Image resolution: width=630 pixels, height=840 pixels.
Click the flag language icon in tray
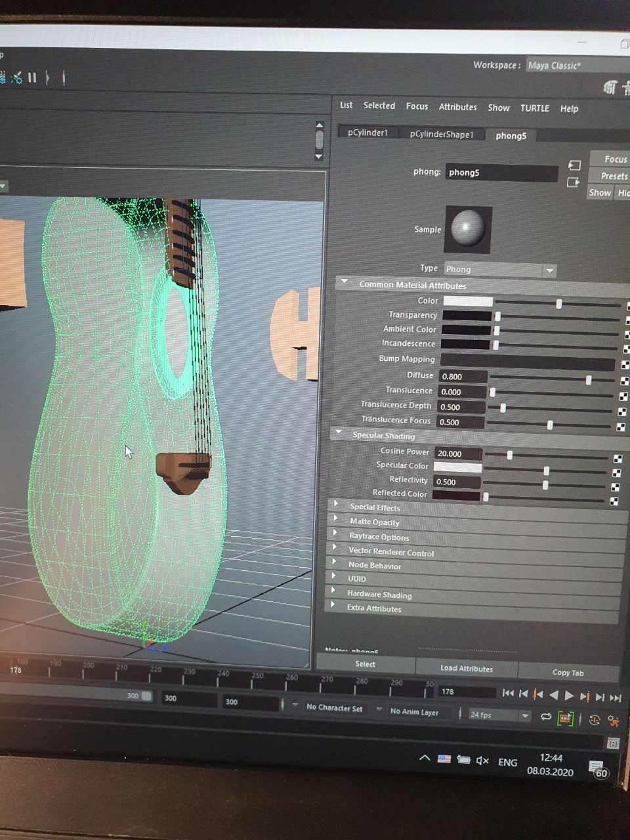click(x=444, y=759)
